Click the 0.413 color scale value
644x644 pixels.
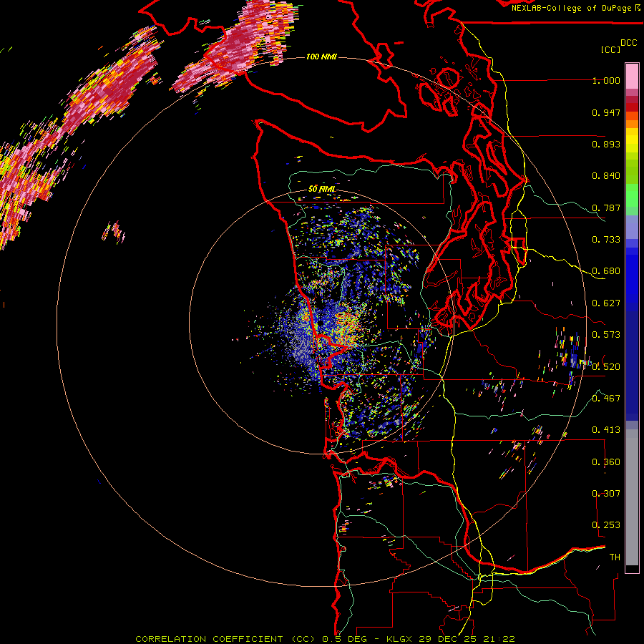tap(606, 430)
